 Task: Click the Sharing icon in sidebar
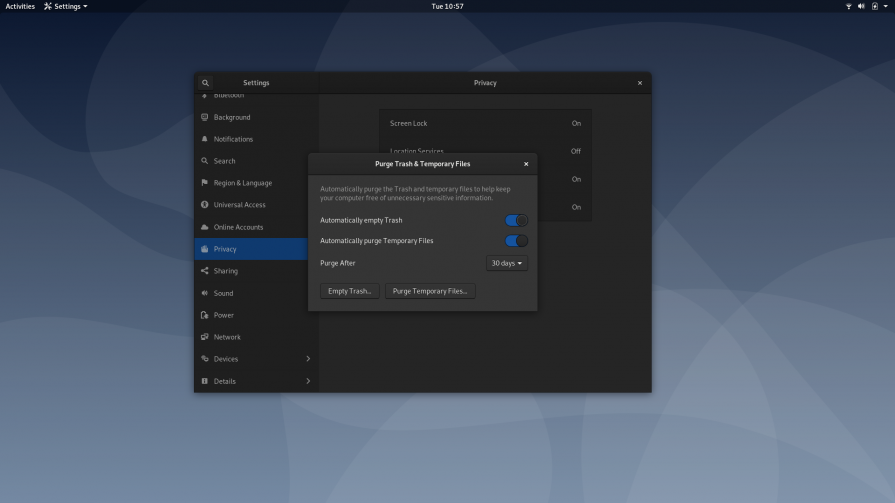205,271
